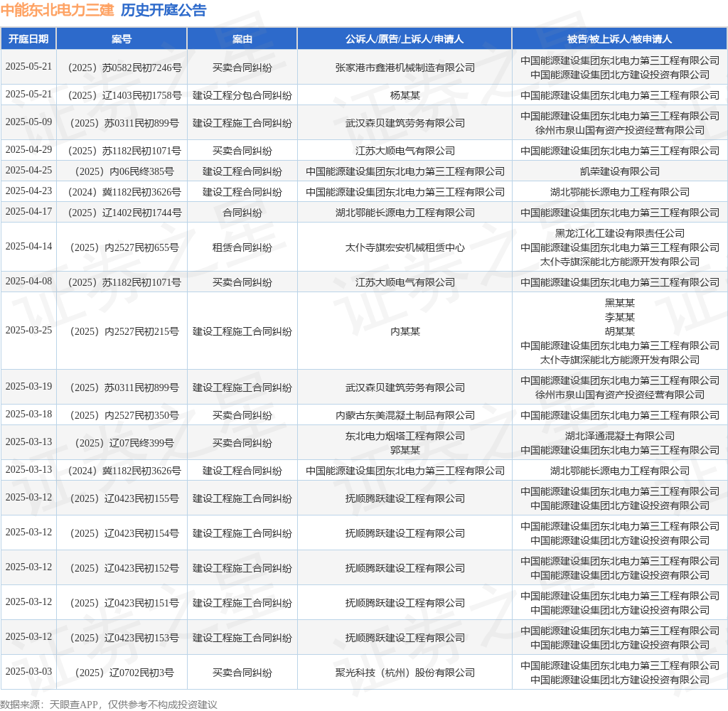Click plaintiff 张家港市鑫港机械制造有限公司
Image resolution: width=728 pixels, height=711 pixels.
405,68
